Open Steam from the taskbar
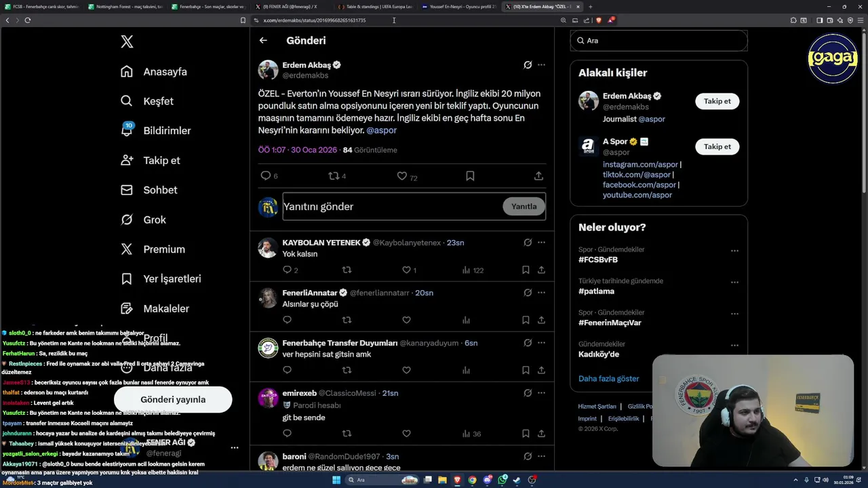The image size is (868, 488). (x=517, y=481)
